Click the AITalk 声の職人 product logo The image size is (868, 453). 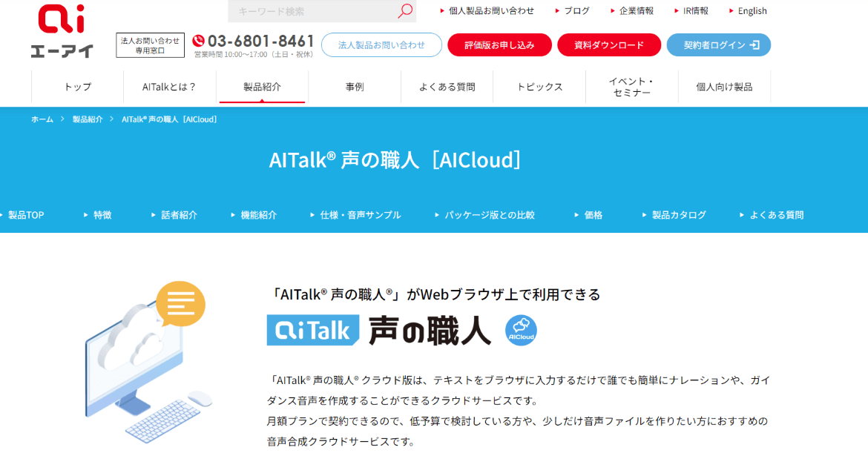click(x=379, y=330)
